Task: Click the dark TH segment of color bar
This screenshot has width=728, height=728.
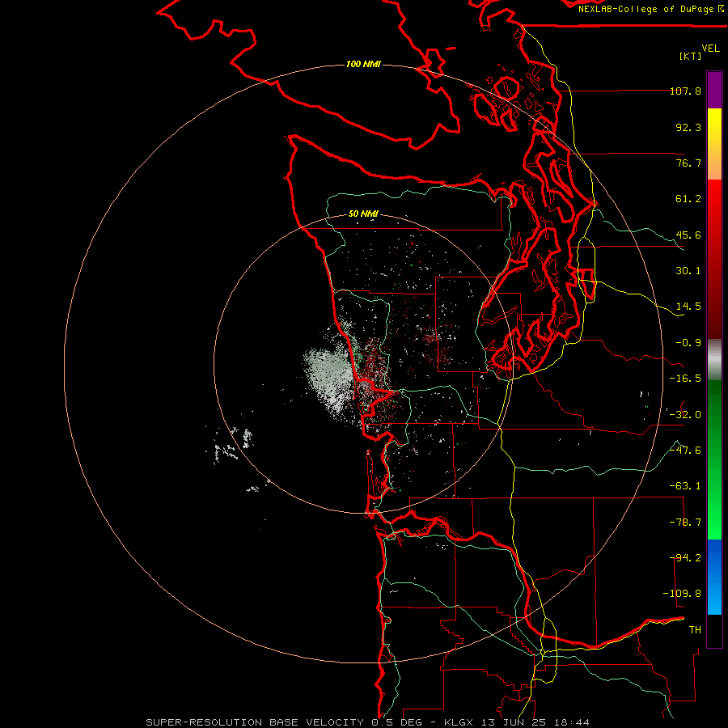Action: (714, 630)
